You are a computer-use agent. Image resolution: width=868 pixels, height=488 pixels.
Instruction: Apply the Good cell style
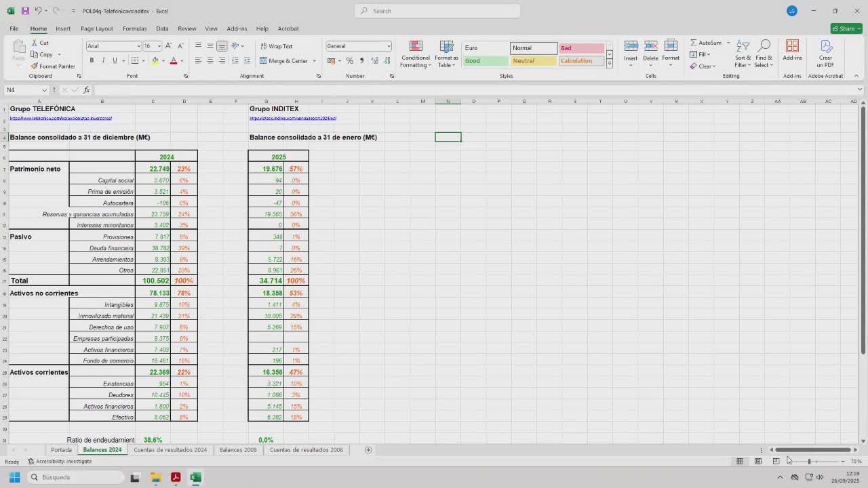(x=486, y=61)
